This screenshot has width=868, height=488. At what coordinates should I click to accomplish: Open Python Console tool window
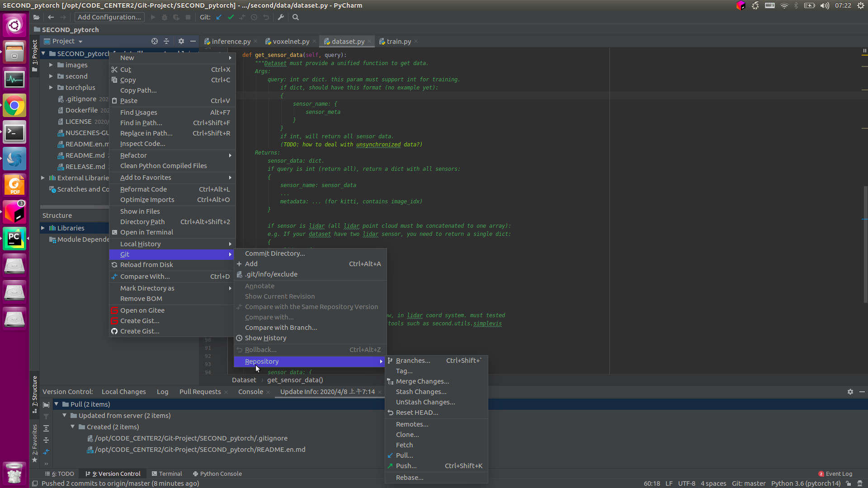(217, 474)
